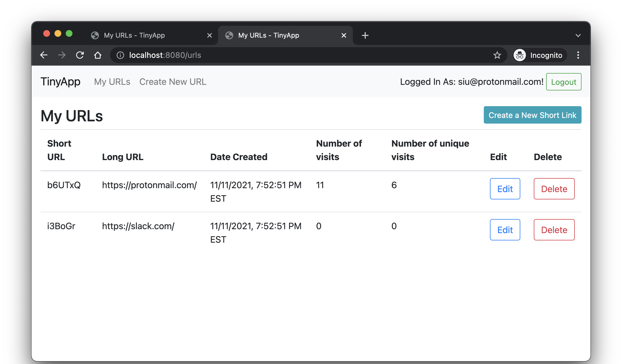Image resolution: width=622 pixels, height=364 pixels.
Task: Open a new tab with the plus icon
Action: (x=365, y=35)
